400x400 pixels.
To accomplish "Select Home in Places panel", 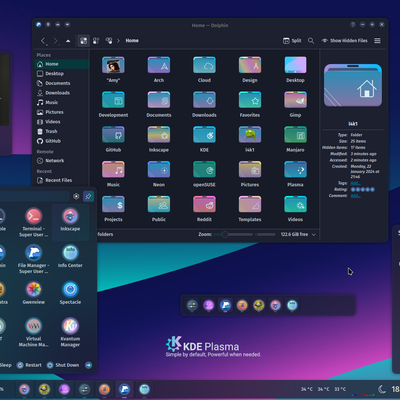I will click(x=62, y=64).
